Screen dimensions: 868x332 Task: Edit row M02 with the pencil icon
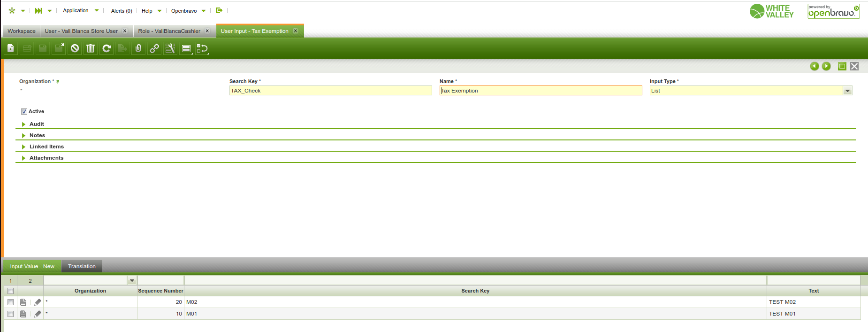click(38, 302)
